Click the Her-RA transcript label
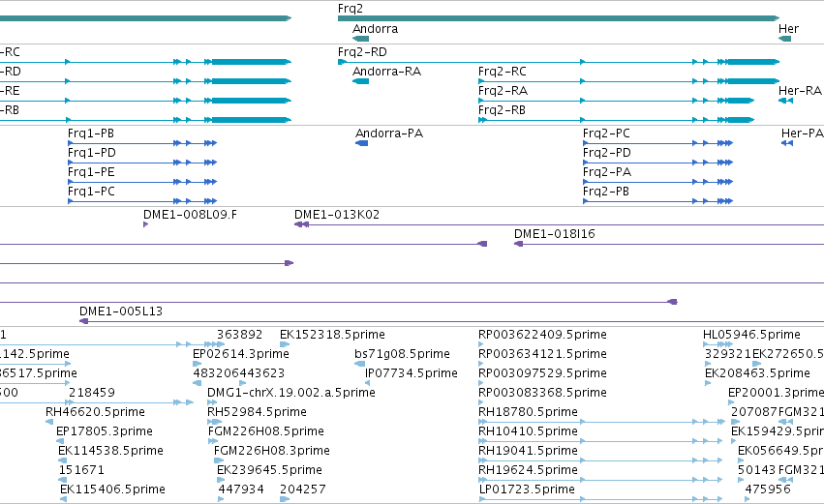 tap(800, 91)
